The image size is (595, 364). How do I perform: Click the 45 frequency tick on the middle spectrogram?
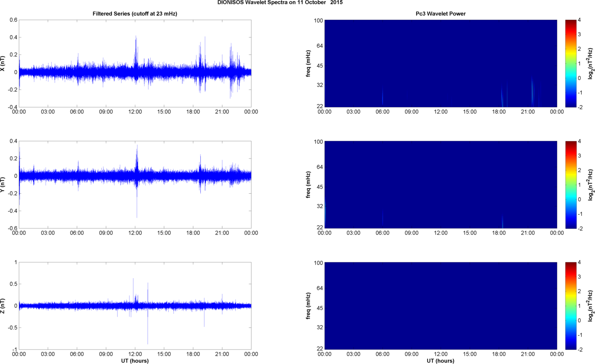click(320, 187)
